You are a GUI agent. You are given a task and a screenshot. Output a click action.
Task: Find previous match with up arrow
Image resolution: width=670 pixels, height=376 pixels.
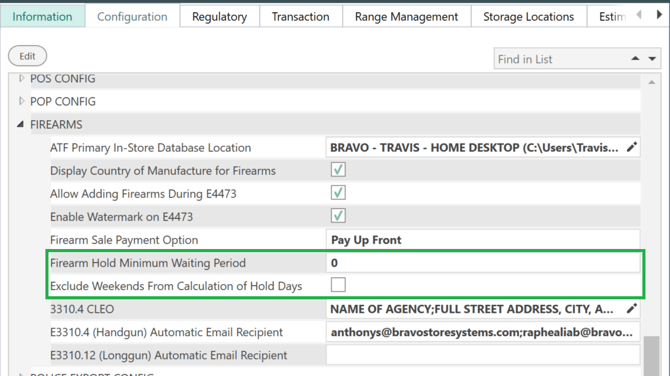[635, 59]
